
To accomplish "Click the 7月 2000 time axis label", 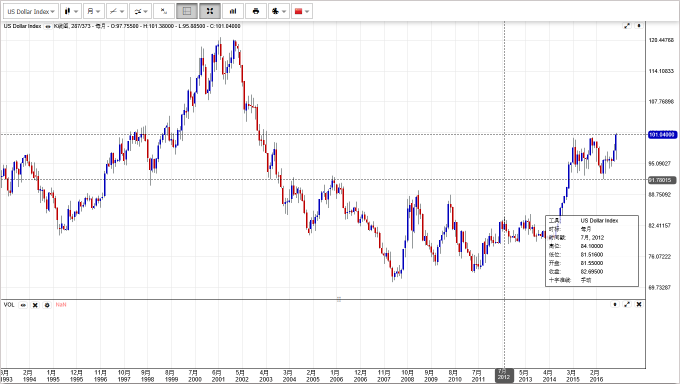I will click(x=195, y=376).
